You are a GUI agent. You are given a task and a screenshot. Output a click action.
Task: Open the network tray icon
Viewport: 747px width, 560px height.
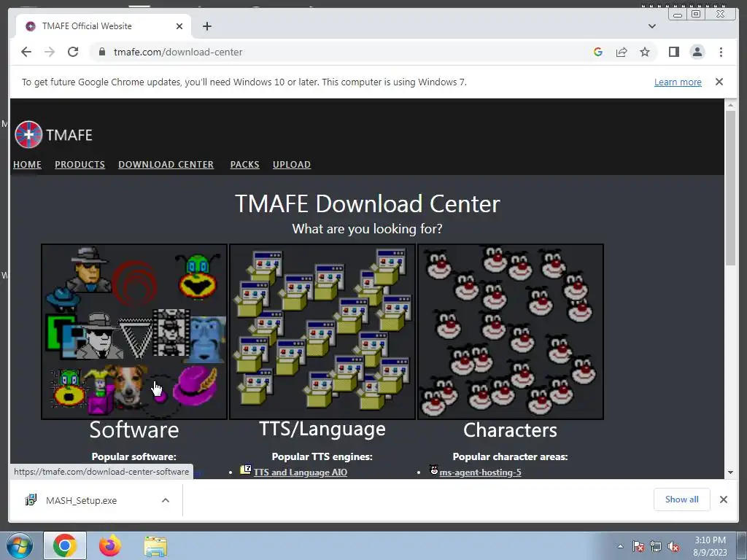(656, 546)
